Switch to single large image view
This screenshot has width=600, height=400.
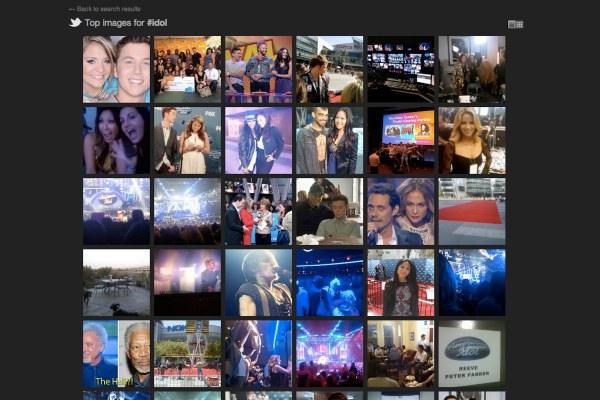pos(512,24)
